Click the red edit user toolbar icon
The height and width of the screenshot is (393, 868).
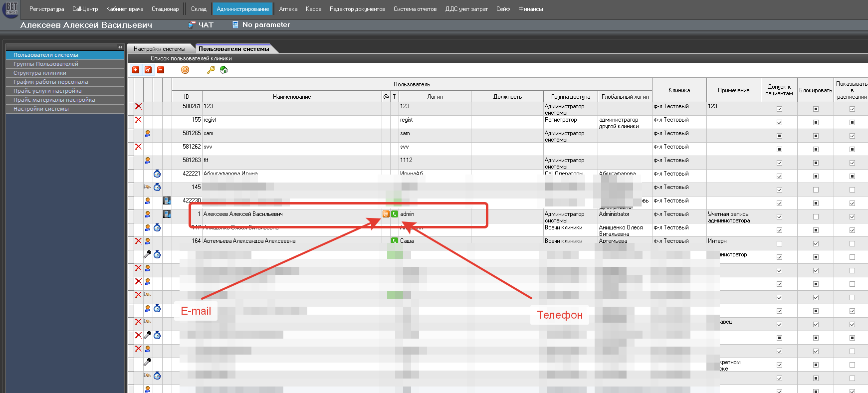[x=148, y=70]
